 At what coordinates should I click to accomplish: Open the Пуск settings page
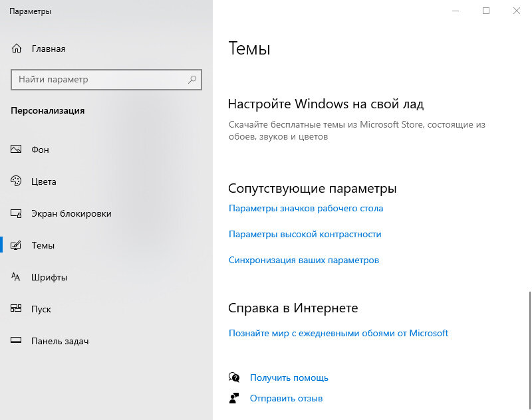pyautogui.click(x=41, y=309)
